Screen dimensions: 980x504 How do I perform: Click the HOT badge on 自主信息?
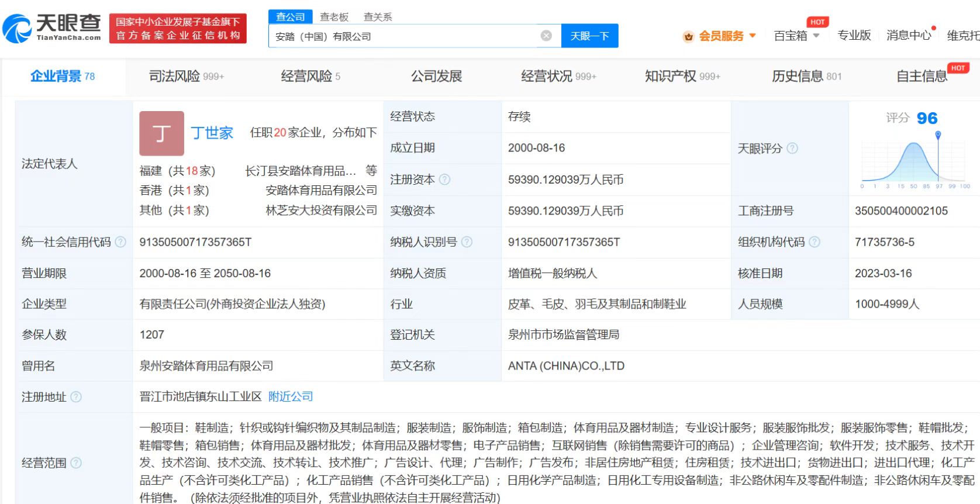(958, 68)
